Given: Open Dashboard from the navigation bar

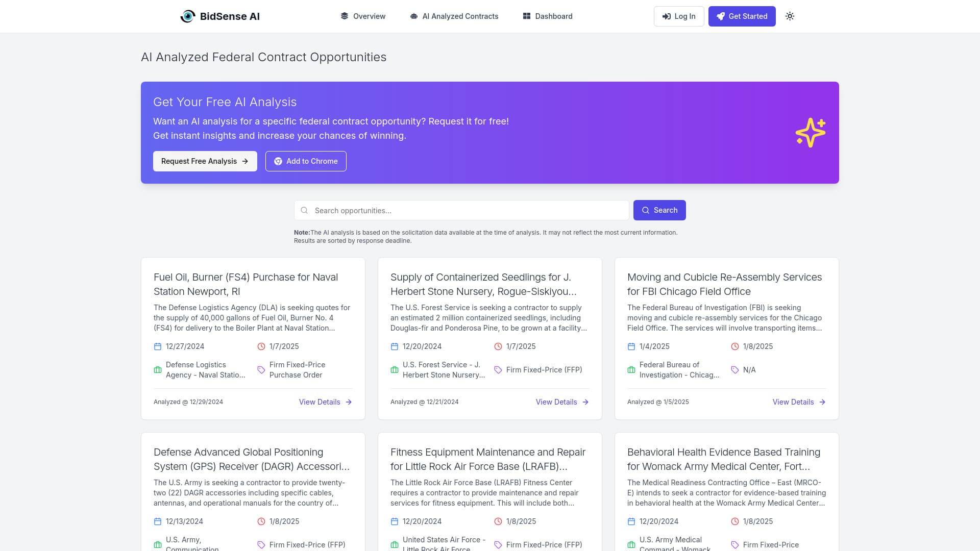Looking at the screenshot, I should [x=547, y=16].
